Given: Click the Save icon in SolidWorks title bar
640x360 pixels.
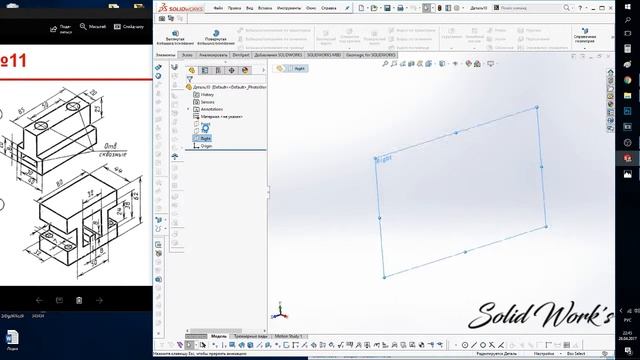Looking at the screenshot, I should pyautogui.click(x=387, y=8).
